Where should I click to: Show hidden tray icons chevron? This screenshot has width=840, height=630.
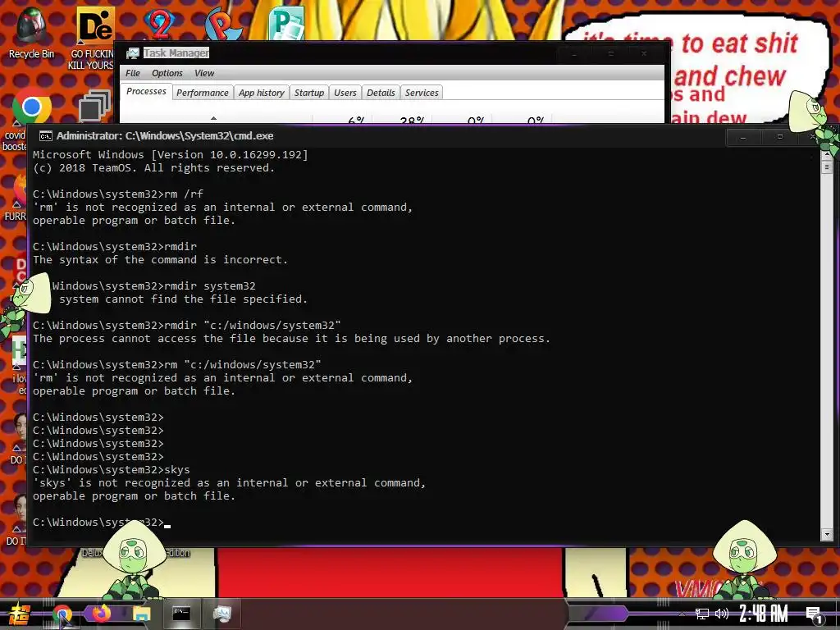click(x=682, y=614)
